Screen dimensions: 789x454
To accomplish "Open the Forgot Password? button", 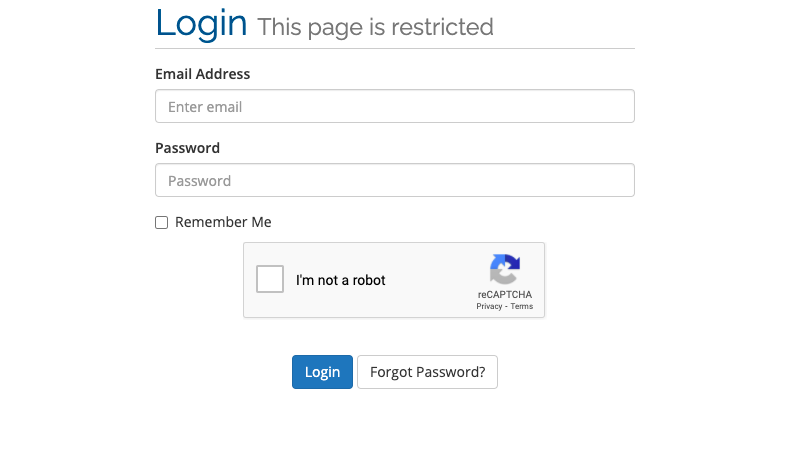I will coord(427,372).
